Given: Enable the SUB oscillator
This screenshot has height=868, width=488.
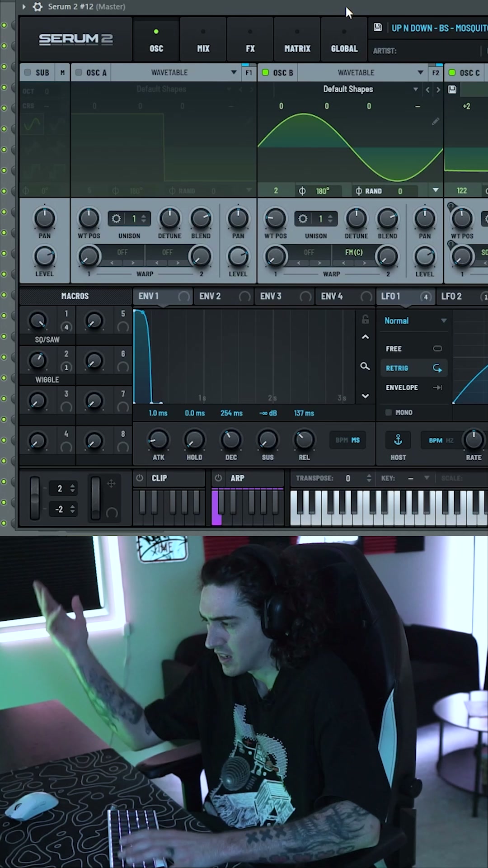Looking at the screenshot, I should point(28,72).
